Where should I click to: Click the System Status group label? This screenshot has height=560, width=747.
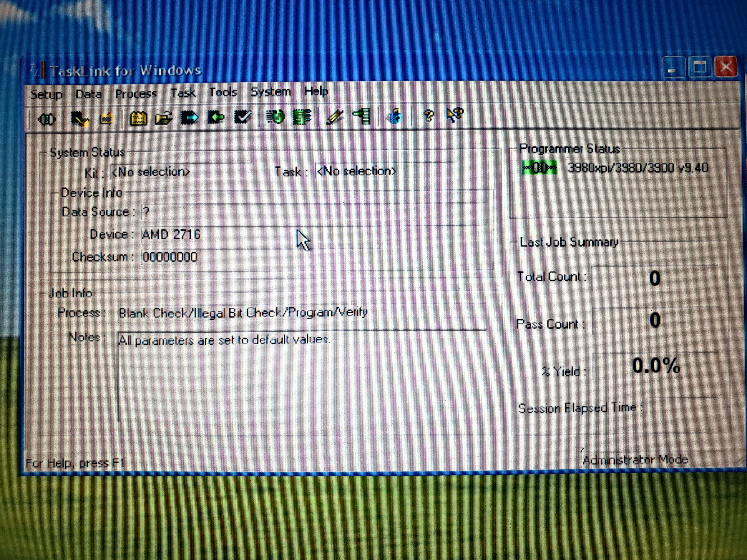coord(87,153)
